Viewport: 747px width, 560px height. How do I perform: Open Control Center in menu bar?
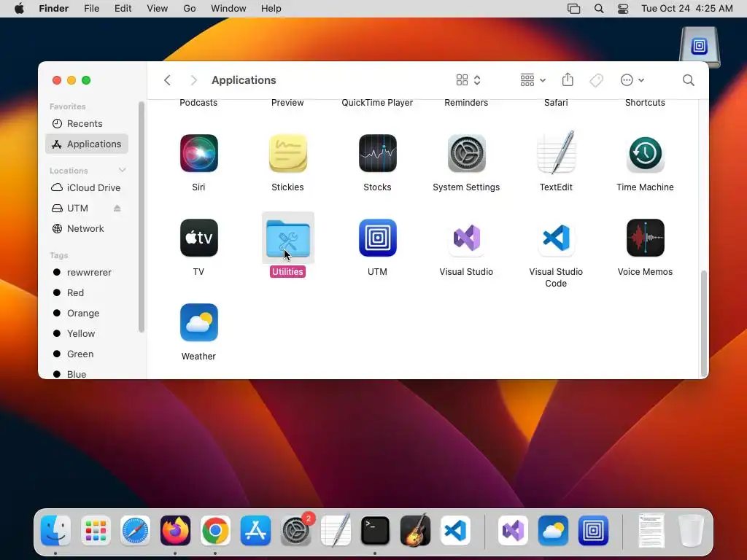pos(623,9)
